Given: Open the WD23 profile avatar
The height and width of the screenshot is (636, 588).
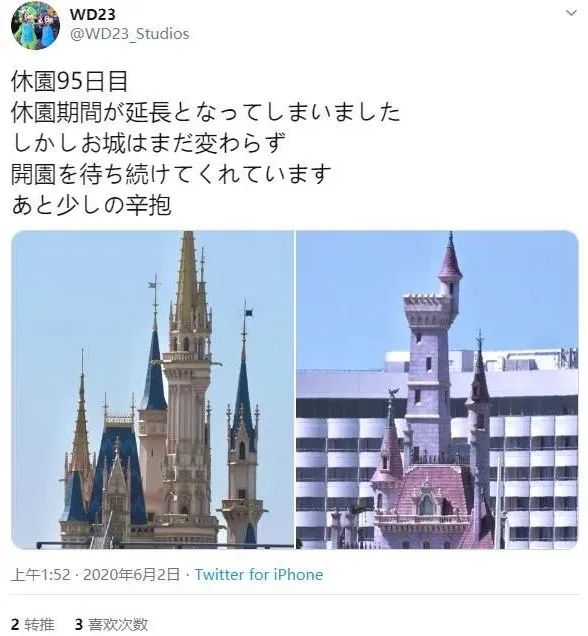Looking at the screenshot, I should (35, 25).
